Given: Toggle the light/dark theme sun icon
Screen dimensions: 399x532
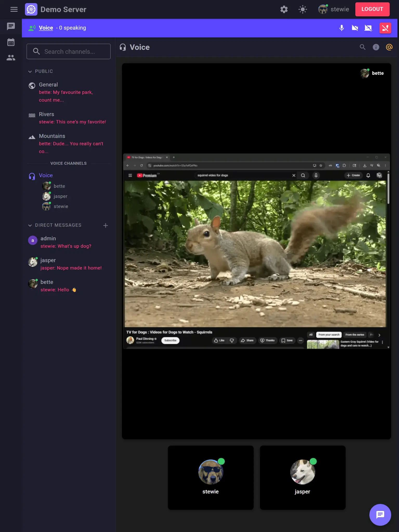Looking at the screenshot, I should [x=303, y=9].
